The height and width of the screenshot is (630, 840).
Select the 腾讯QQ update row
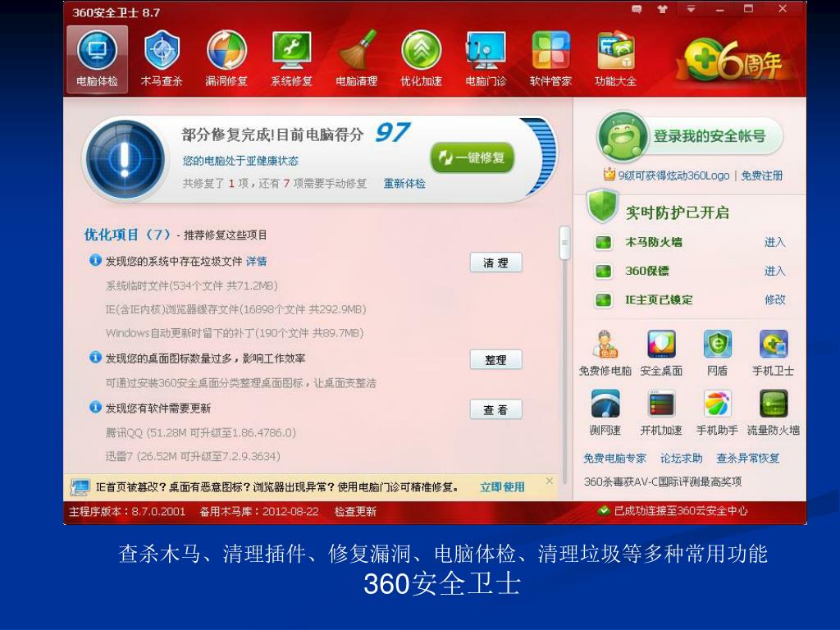tap(200, 433)
